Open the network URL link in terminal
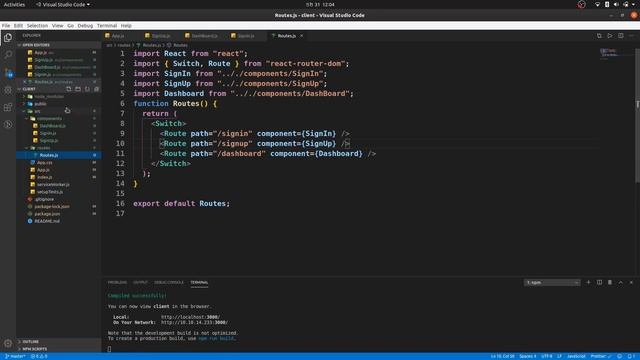Image resolution: width=640 pixels, height=360 pixels. pyautogui.click(x=194, y=322)
